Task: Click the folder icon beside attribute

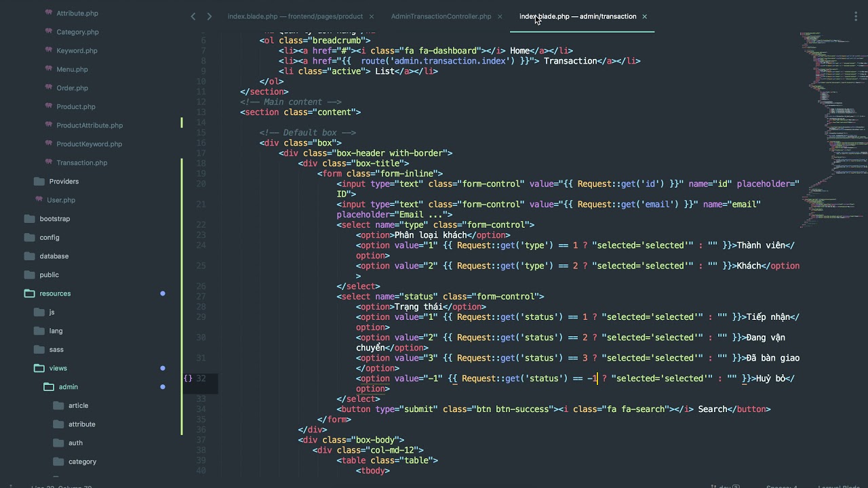Action: 58,424
